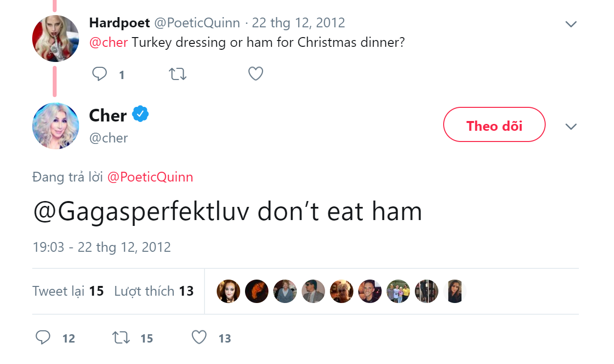Screen dimensions: 614x364
Task: Open the tweet timestamp 19:03 link
Action: click(102, 247)
